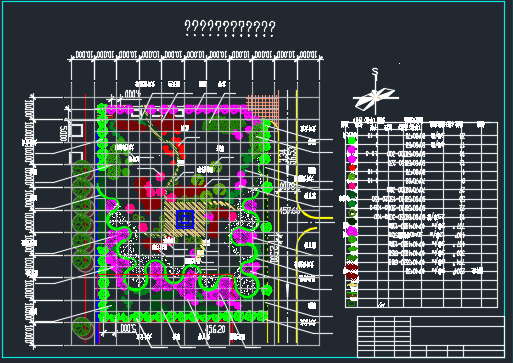
Task: Select the 5000 vertical dimension text
Action: (x=64, y=133)
